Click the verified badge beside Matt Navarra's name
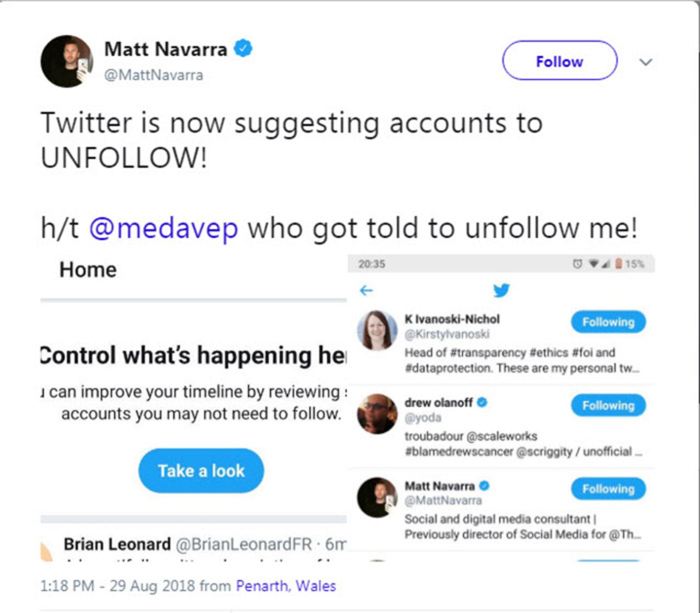 point(243,49)
